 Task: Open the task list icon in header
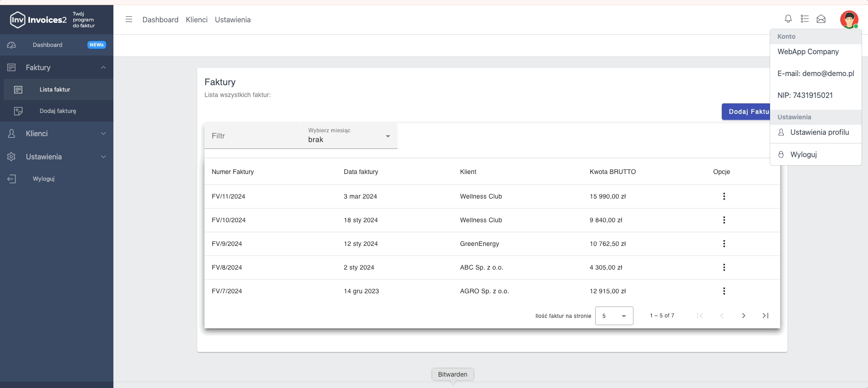805,19
